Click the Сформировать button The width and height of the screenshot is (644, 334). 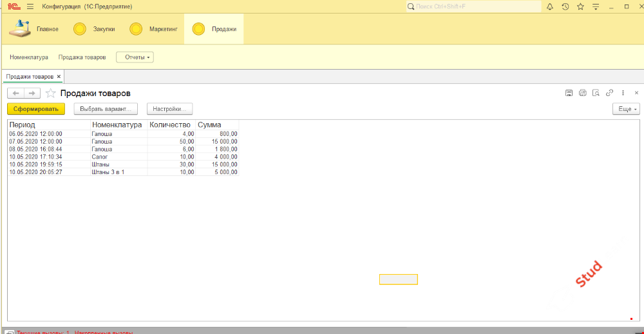[x=36, y=109]
